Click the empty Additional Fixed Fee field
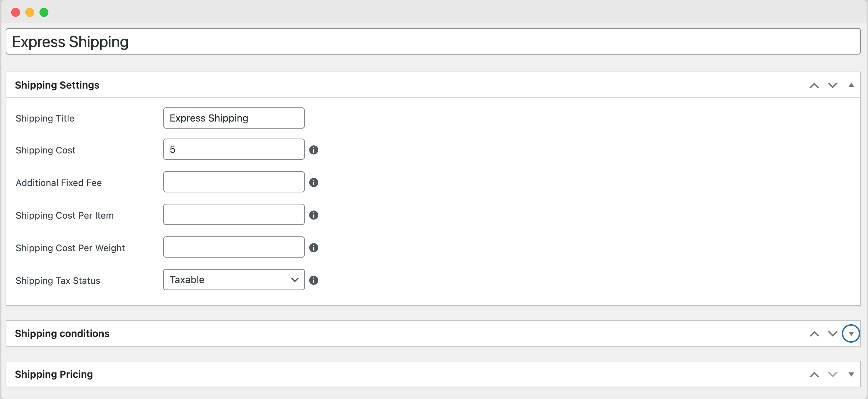 click(x=234, y=182)
